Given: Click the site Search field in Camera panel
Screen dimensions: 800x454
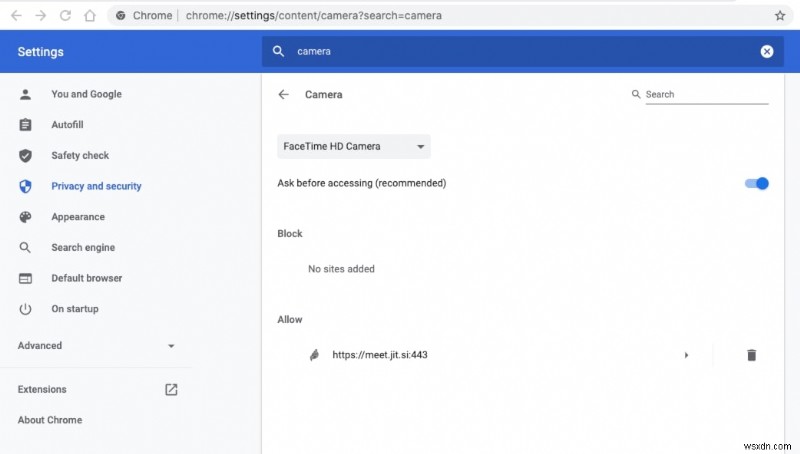Looking at the screenshot, I should click(x=707, y=94).
